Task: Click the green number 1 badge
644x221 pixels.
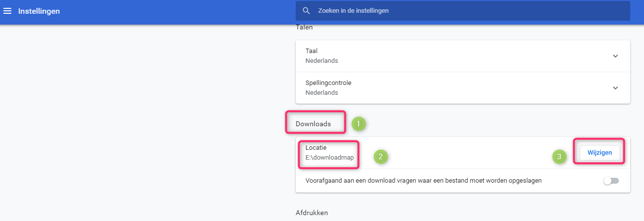Action: 358,124
